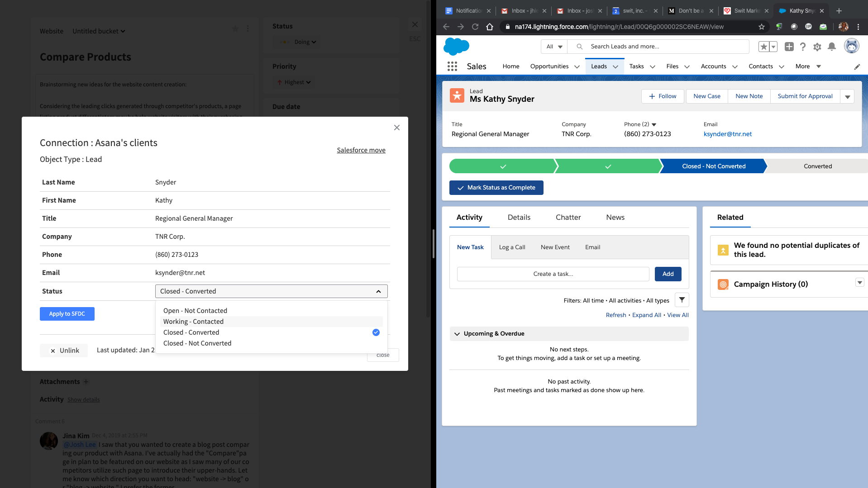
Task: Open the Log a Call tab
Action: pos(512,247)
